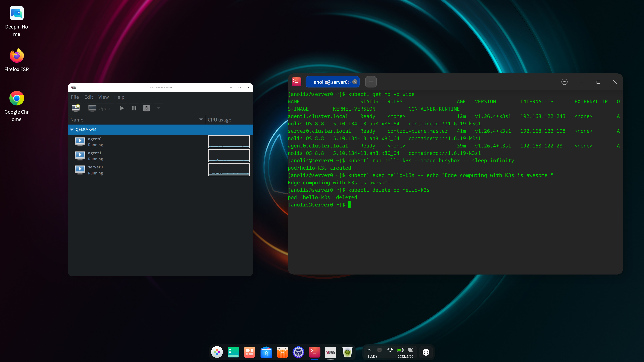Open the File menu in Virtual Machine Manager

75,97
